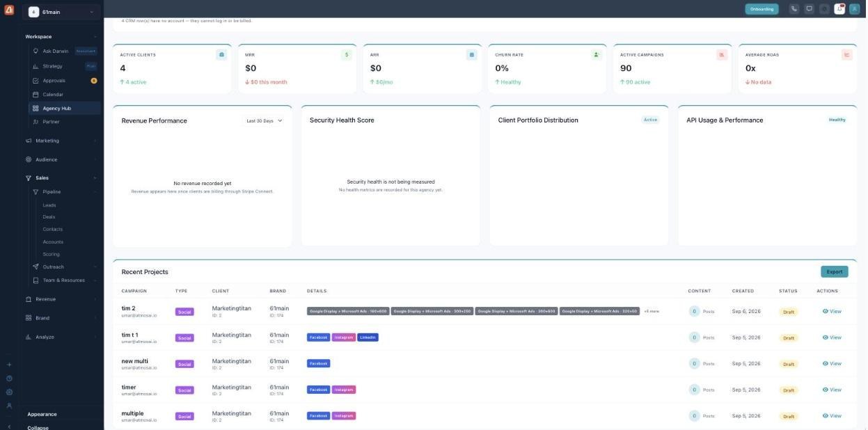
Task: Click the orange app logo icon
Action: 9,10
